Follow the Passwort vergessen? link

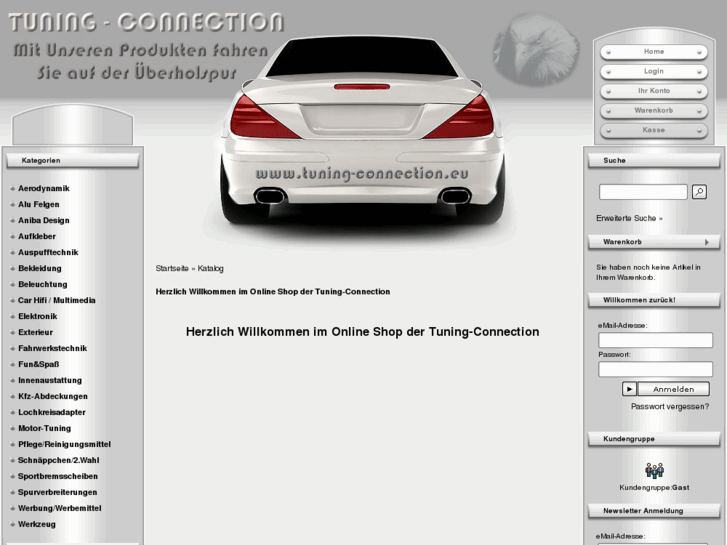[670, 407]
